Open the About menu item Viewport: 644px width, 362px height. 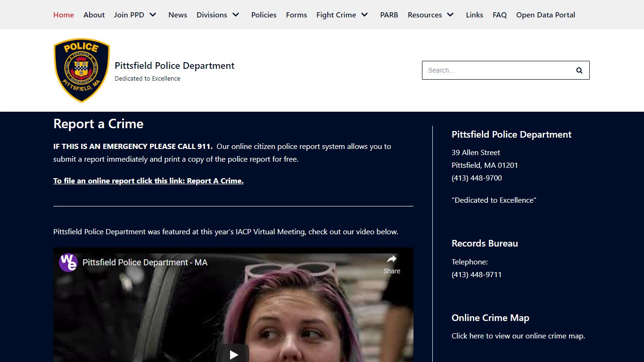(x=94, y=15)
